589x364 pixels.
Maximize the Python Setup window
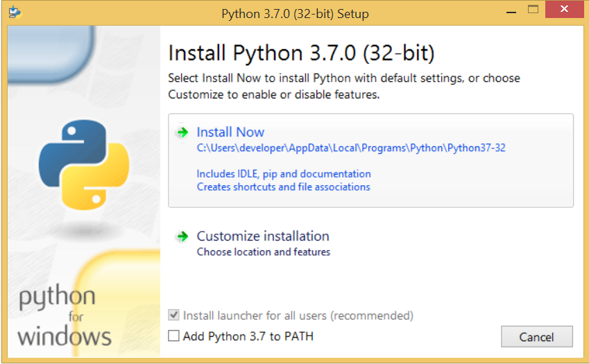point(533,10)
